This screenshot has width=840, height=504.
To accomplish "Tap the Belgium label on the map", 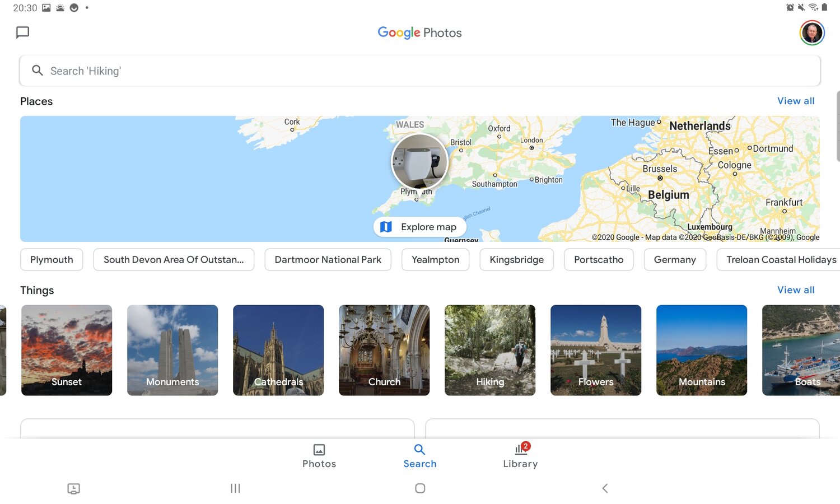I will (x=669, y=195).
